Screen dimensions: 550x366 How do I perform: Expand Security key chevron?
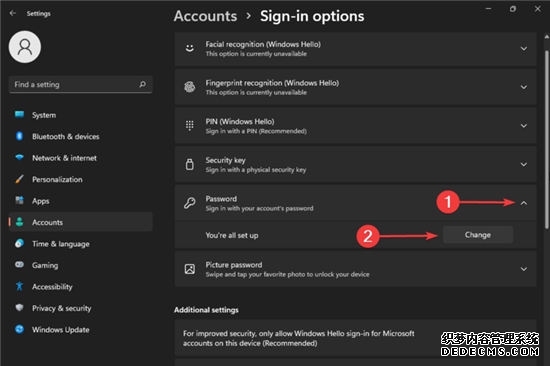pos(524,164)
